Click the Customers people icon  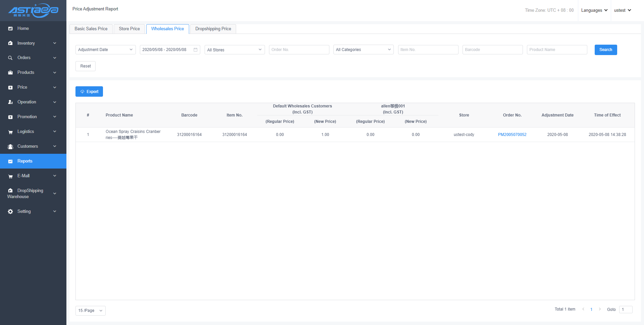click(10, 147)
